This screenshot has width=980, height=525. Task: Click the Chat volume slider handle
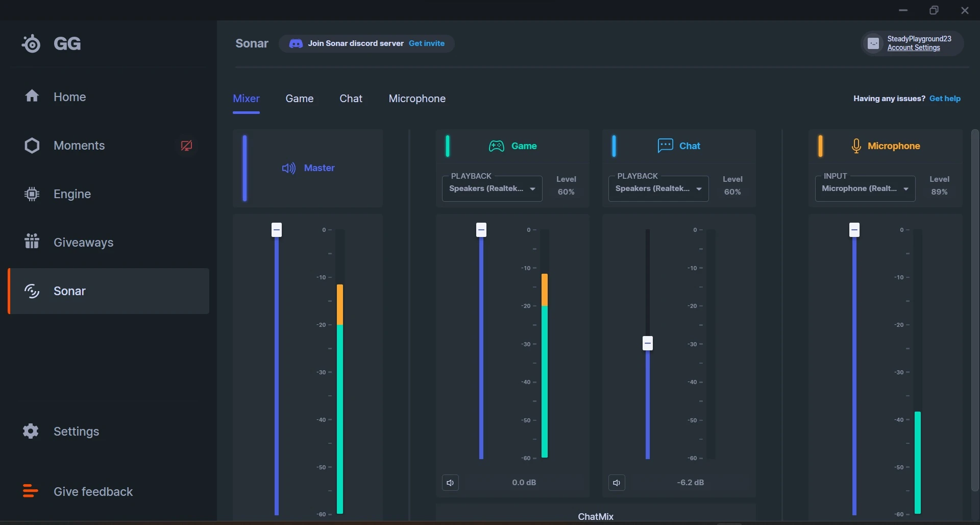tap(648, 343)
